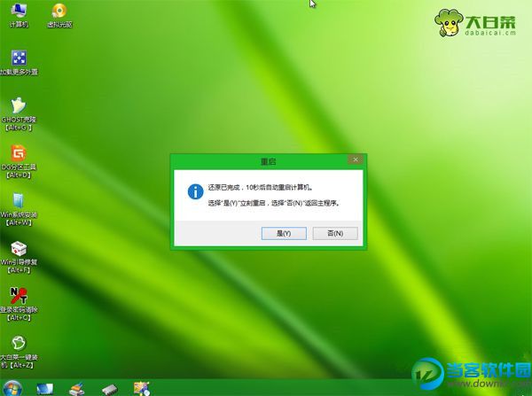Click the colorful picture icon in taskbar
The height and width of the screenshot is (396, 532).
pyautogui.click(x=142, y=389)
